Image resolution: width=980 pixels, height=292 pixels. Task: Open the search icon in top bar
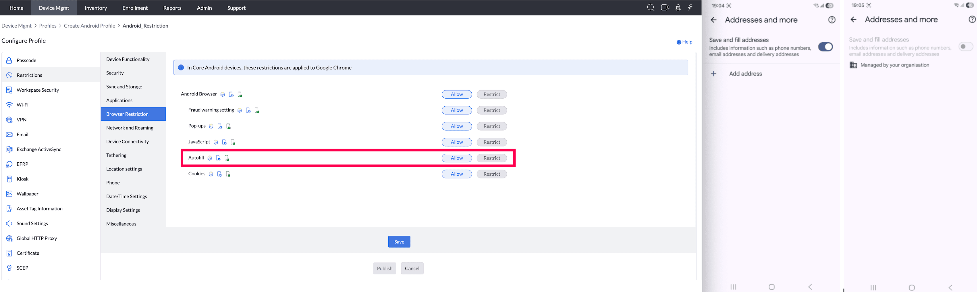tap(651, 7)
